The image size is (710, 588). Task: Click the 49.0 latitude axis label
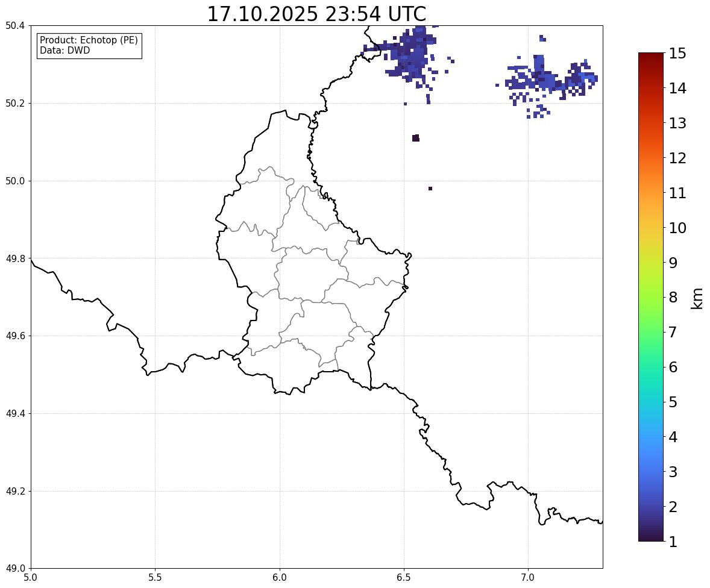point(14,569)
